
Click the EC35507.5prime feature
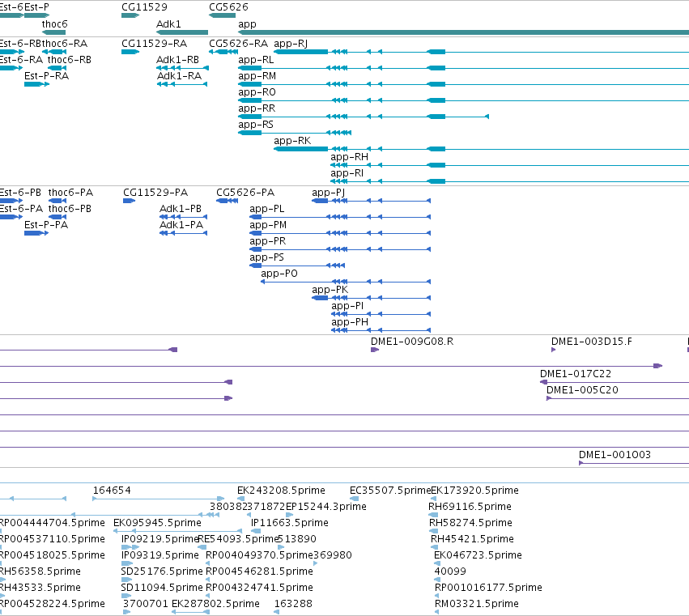pos(390,491)
